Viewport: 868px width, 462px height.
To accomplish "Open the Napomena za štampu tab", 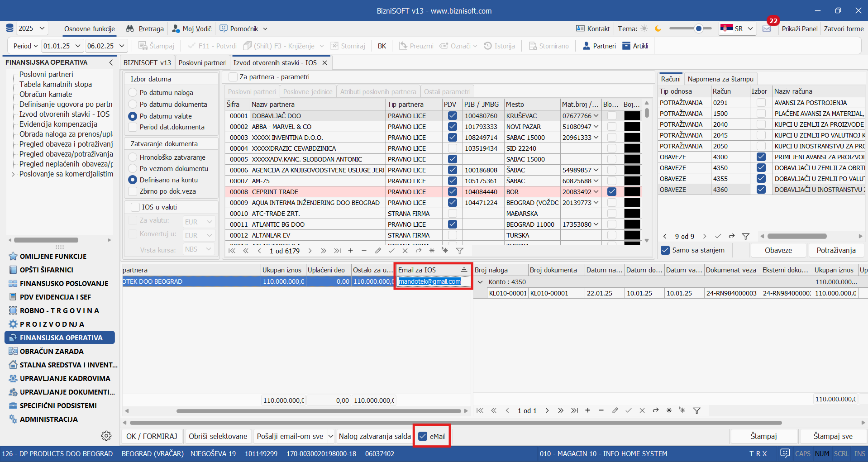I will (x=720, y=79).
